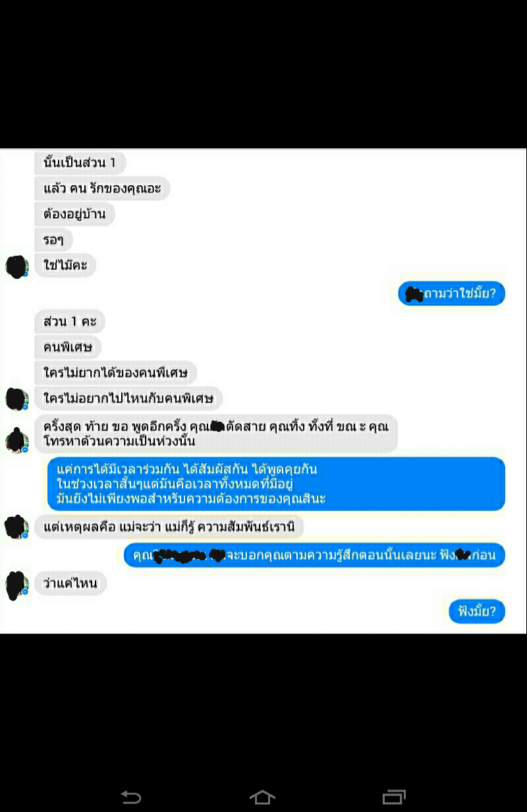The width and height of the screenshot is (527, 812).
Task: Select the long blue 'แค่การได้มีเวลาร่วมกัน' message
Action: 277,484
